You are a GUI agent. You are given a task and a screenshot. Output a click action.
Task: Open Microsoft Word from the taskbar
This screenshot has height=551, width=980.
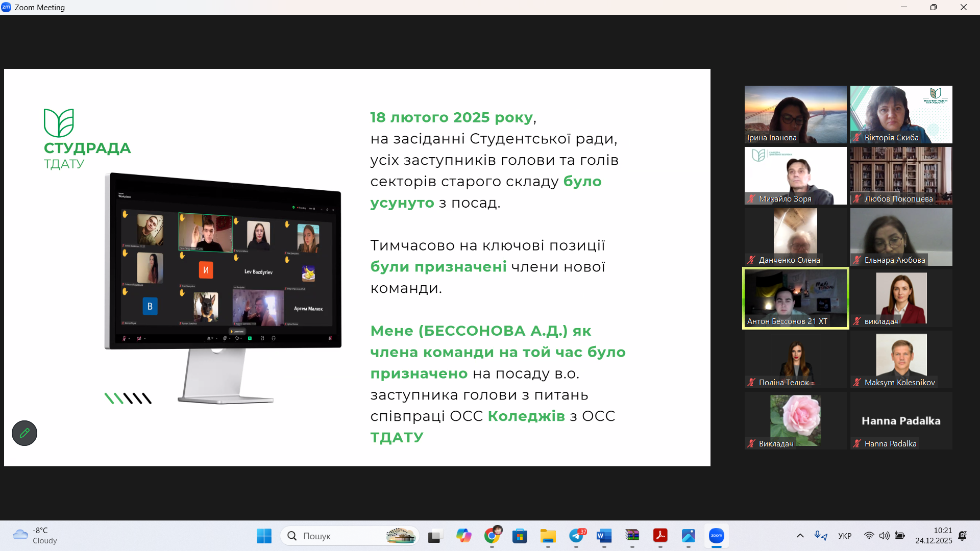(x=604, y=536)
